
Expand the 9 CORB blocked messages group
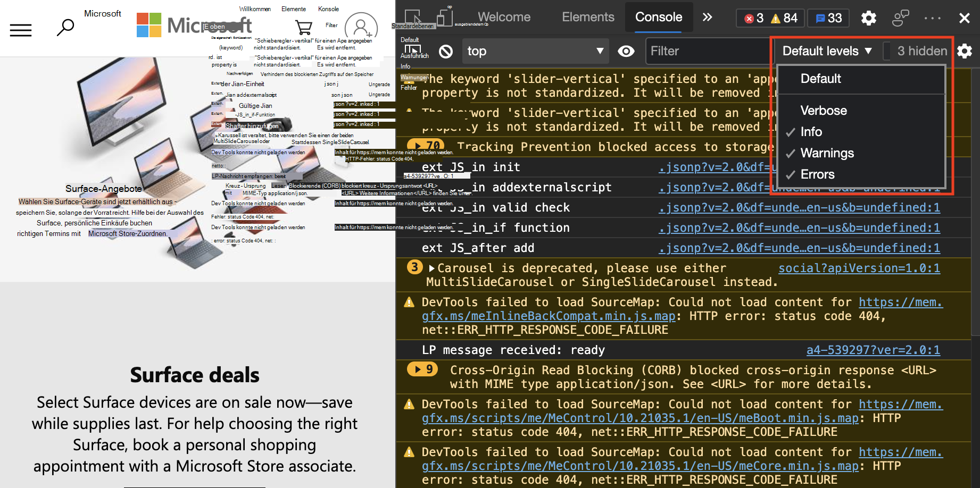pos(422,369)
